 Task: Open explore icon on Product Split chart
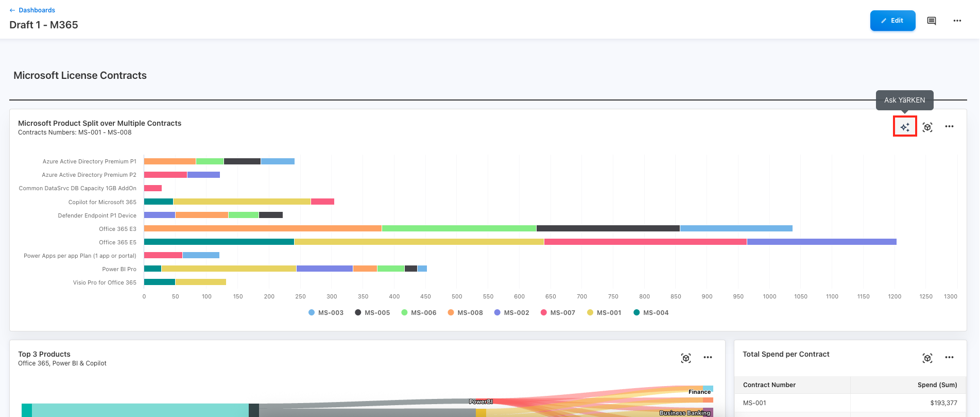[x=927, y=127]
